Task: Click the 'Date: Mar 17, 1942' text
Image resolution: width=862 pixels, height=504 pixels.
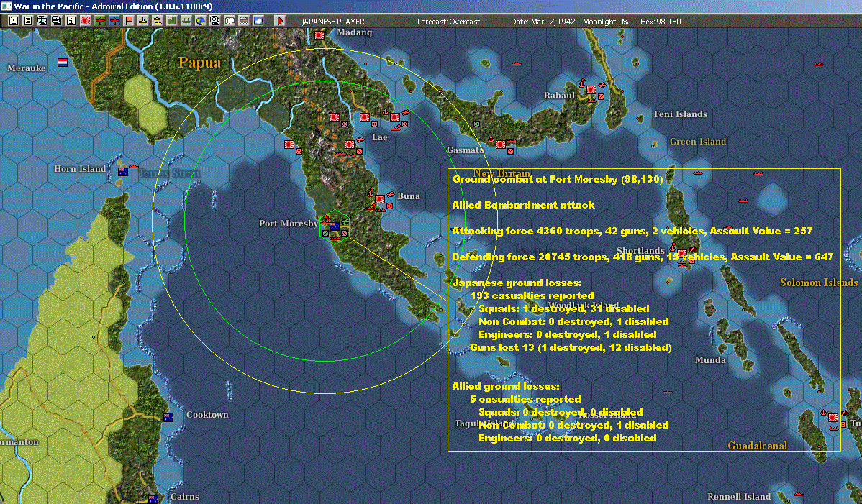Action: coord(543,22)
